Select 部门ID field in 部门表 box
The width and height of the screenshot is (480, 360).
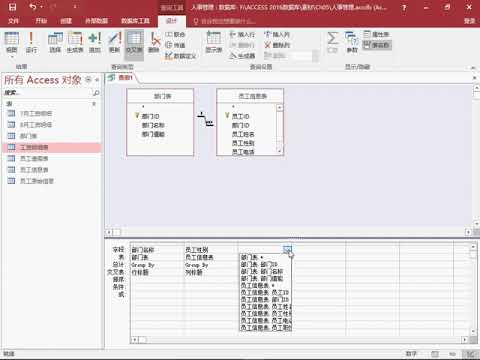pyautogui.click(x=150, y=116)
